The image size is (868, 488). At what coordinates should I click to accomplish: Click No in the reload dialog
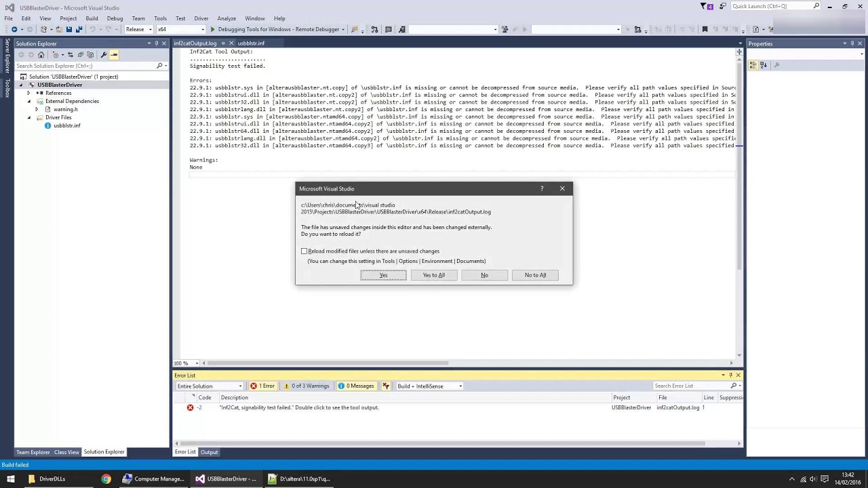click(x=484, y=275)
